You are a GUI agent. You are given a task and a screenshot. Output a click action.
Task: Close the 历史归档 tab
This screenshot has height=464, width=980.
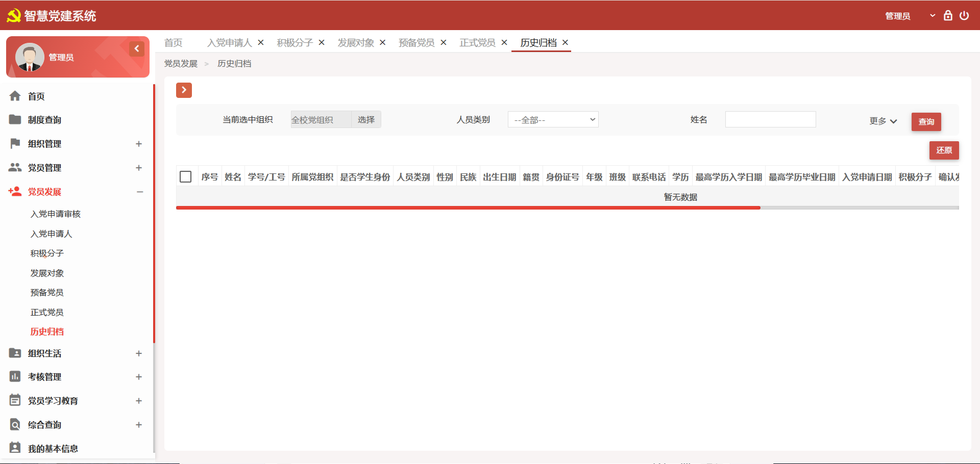(x=565, y=42)
